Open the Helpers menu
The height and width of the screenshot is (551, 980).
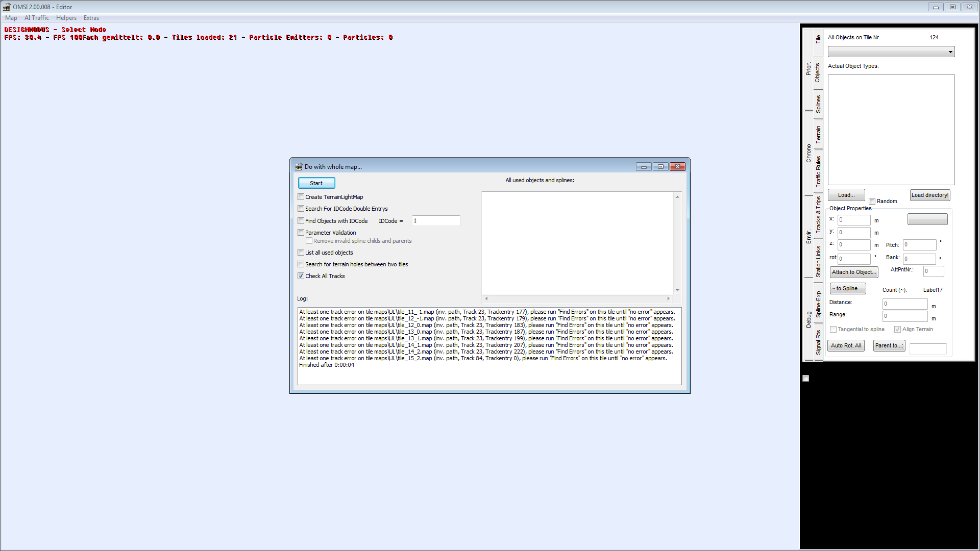(66, 18)
